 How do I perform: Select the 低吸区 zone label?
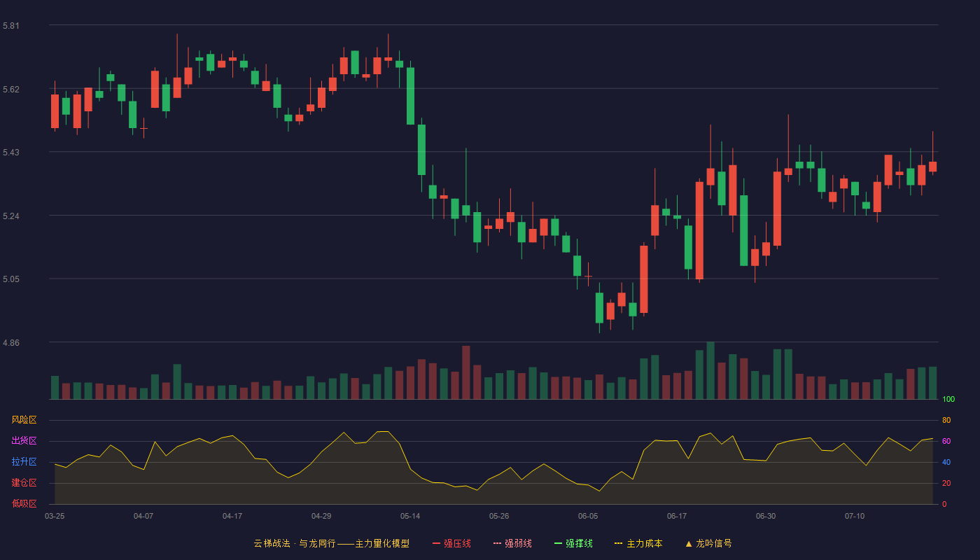point(24,503)
